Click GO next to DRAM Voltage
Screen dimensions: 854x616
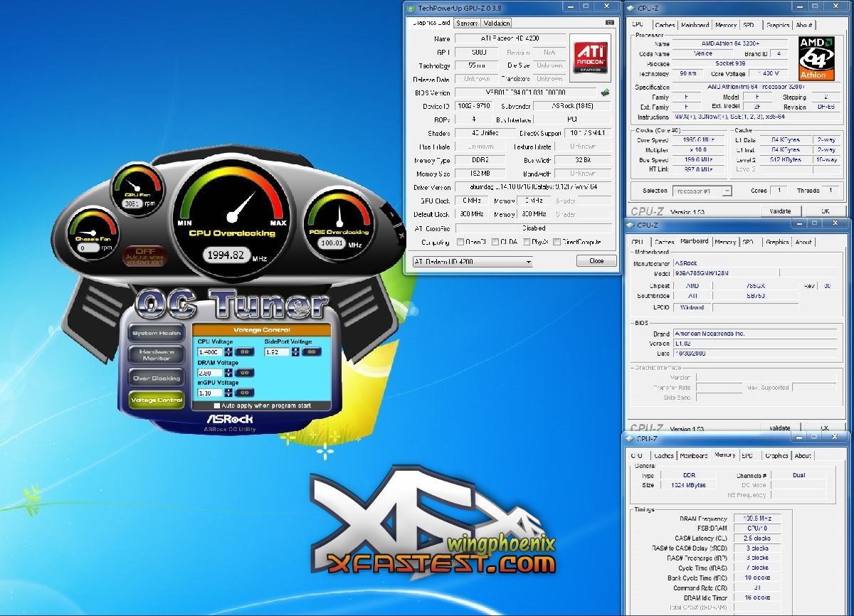point(244,372)
